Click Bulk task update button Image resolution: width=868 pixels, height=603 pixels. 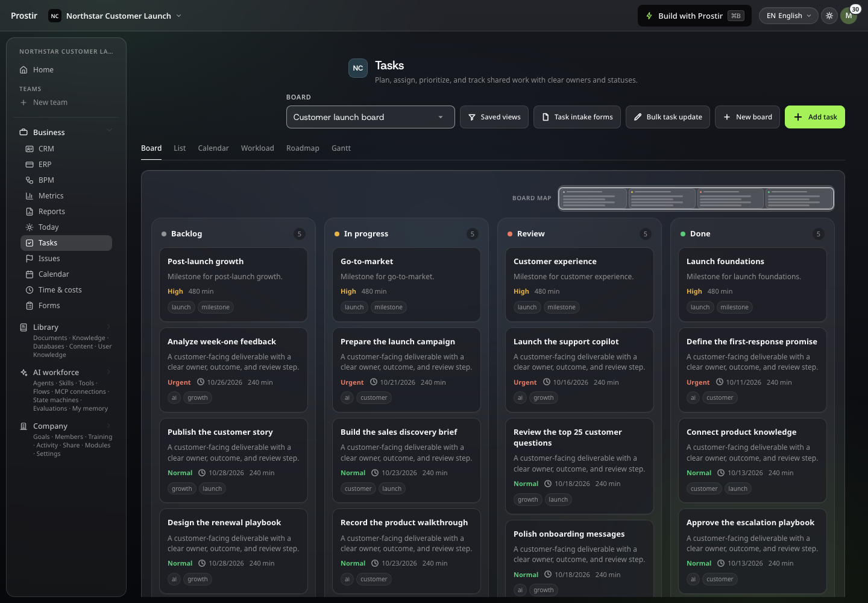(x=668, y=117)
